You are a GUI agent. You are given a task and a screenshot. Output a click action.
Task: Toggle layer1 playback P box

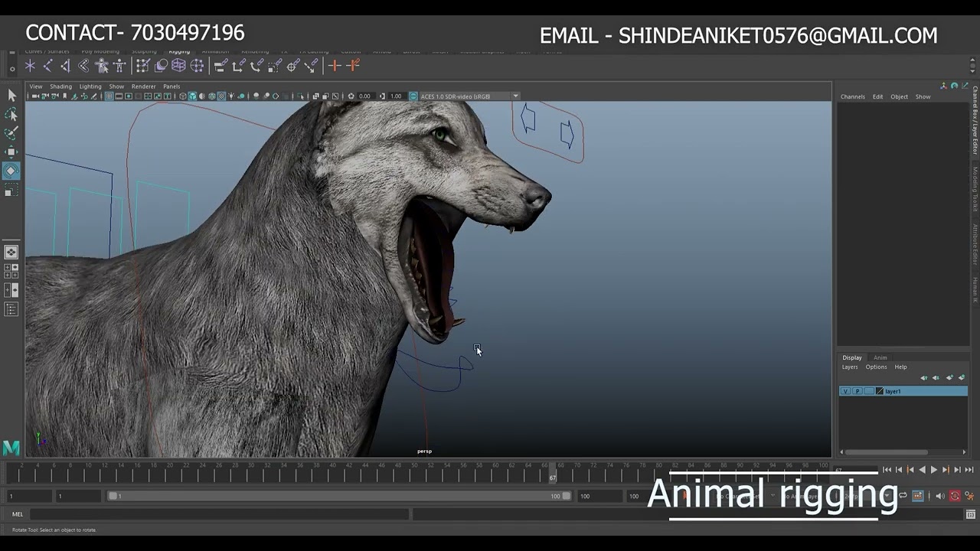[x=857, y=391]
